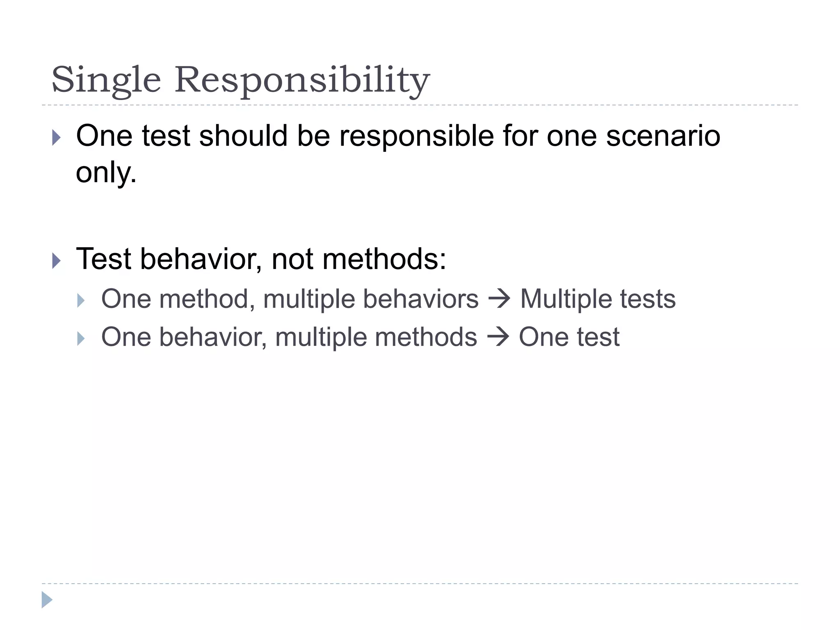Click the word "responsible" in first bullet

(416, 136)
